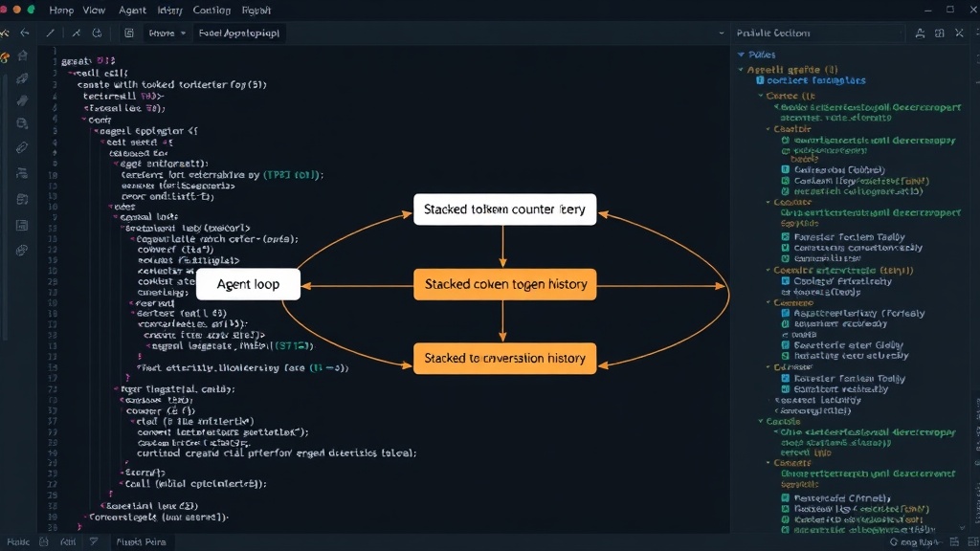The width and height of the screenshot is (980, 551).
Task: Click the paperclip icon in the left sidebar
Action: tap(22, 147)
